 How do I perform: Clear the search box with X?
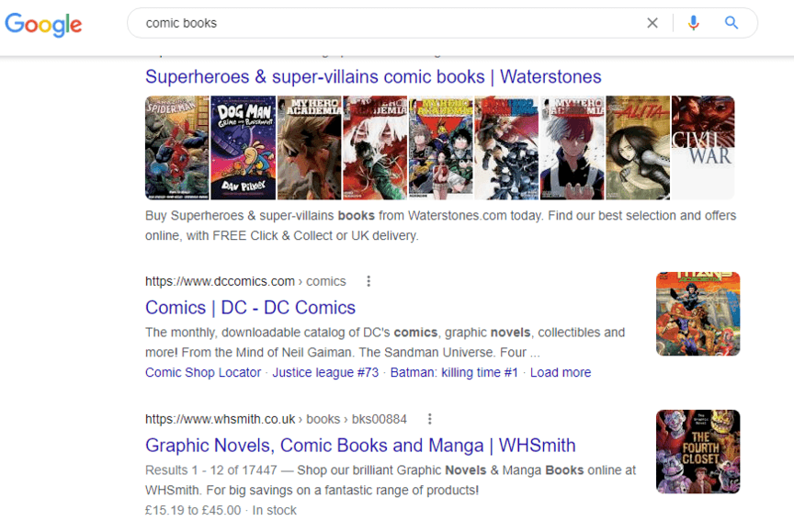(x=652, y=23)
